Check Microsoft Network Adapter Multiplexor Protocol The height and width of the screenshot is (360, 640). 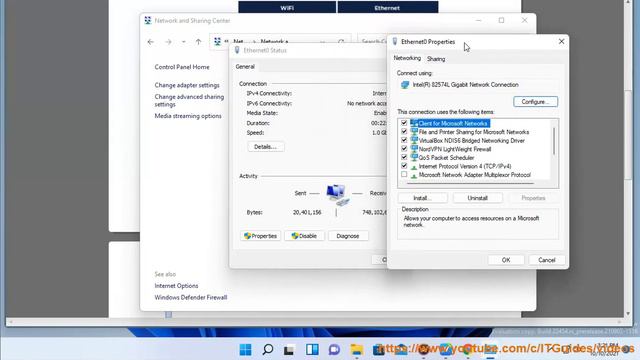pos(404,174)
